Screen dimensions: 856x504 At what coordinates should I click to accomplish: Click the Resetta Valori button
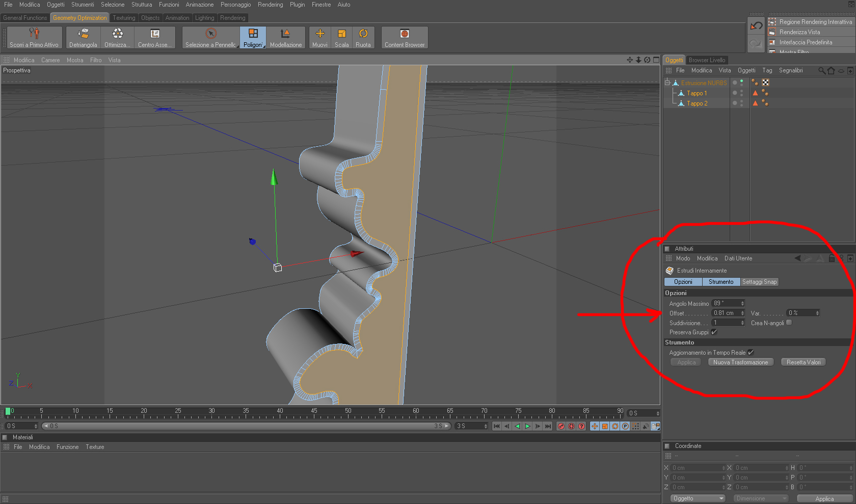(x=804, y=362)
